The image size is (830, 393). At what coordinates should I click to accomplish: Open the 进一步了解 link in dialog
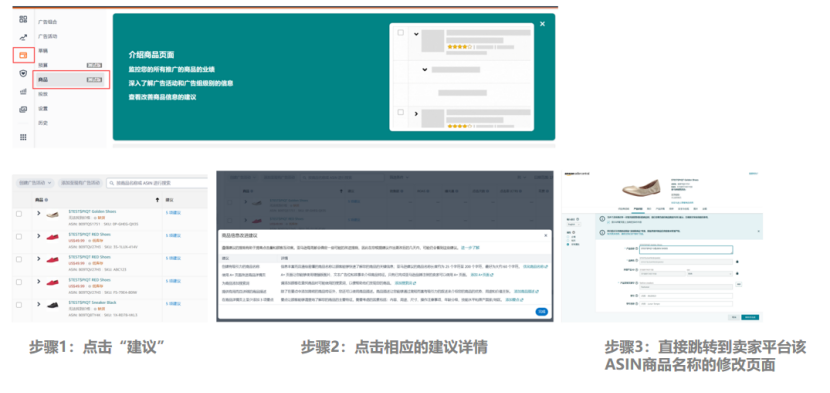click(x=471, y=247)
